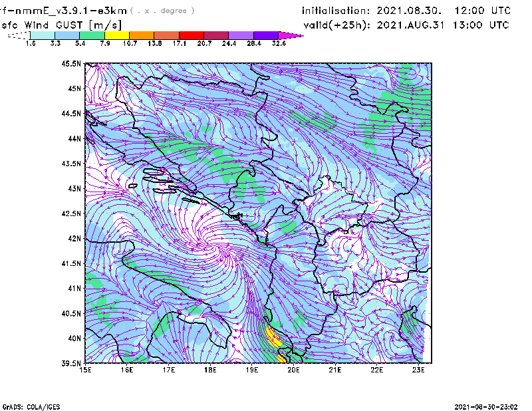This screenshot has width=532, height=411.
Task: Click the "42N" latitude label
Action: pos(74,239)
